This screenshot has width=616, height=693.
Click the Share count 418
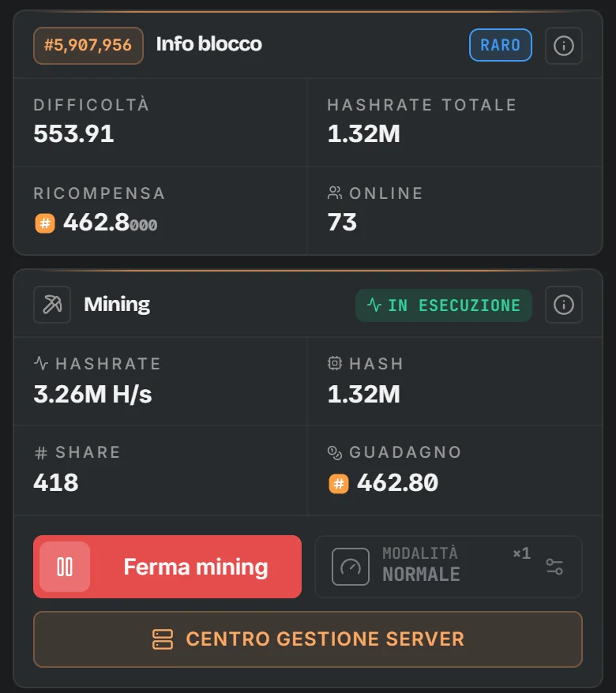(56, 482)
